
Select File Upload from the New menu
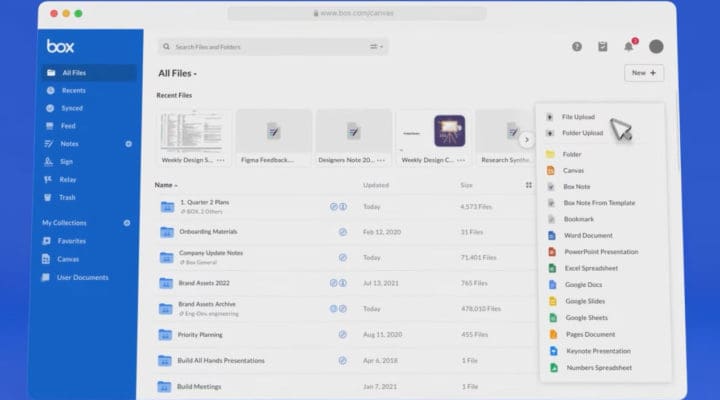tap(578, 117)
